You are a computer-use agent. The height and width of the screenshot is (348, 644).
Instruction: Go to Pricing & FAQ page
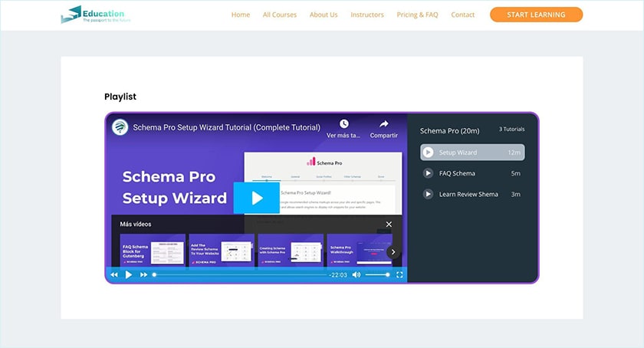click(x=418, y=15)
